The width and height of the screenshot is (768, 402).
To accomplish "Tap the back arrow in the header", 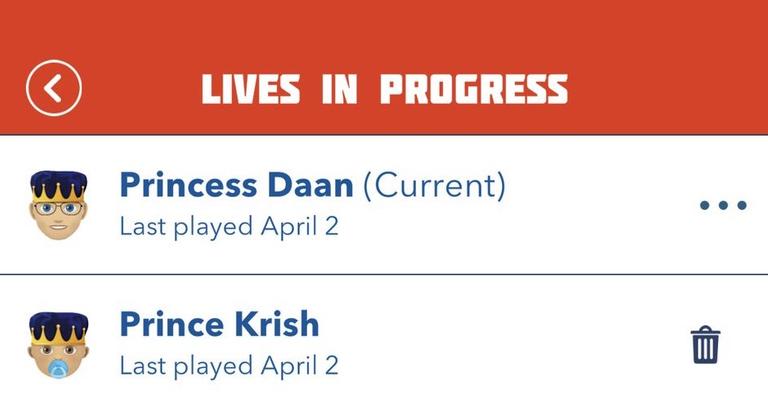I will click(54, 89).
